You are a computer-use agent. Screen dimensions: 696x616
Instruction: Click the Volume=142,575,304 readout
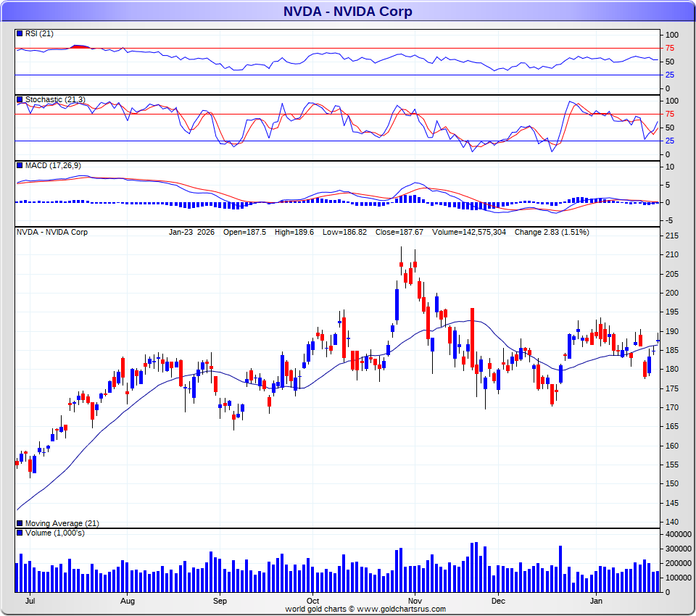coord(471,232)
